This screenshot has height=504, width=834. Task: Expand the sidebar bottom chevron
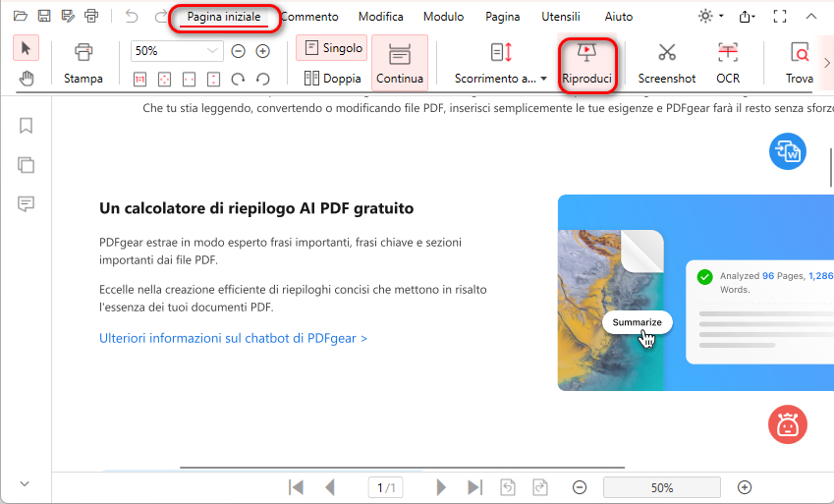point(25,483)
